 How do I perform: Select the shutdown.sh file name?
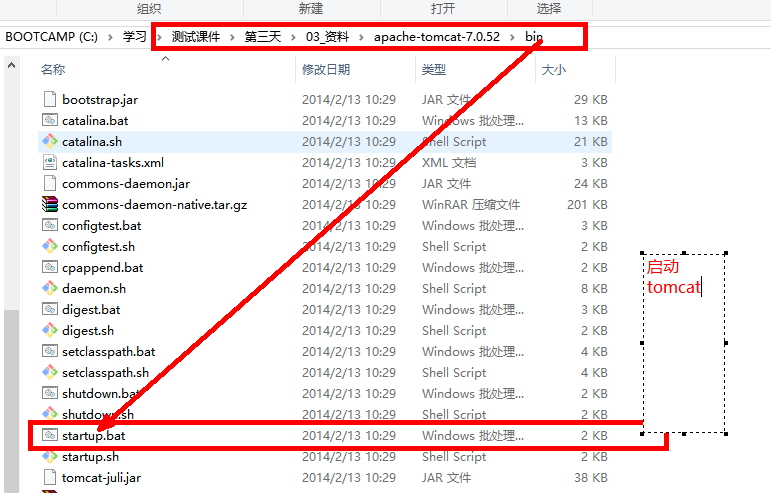[x=98, y=414]
